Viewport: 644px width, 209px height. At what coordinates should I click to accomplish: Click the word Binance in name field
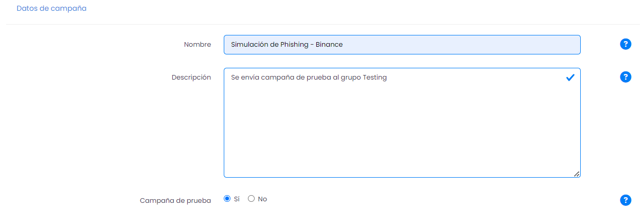[329, 45]
